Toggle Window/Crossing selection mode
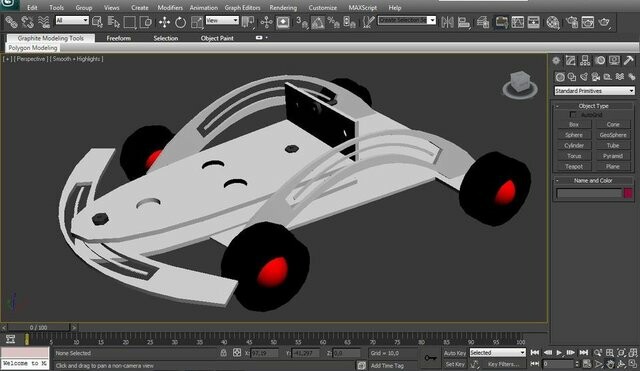640x371 pixels. 146,22
